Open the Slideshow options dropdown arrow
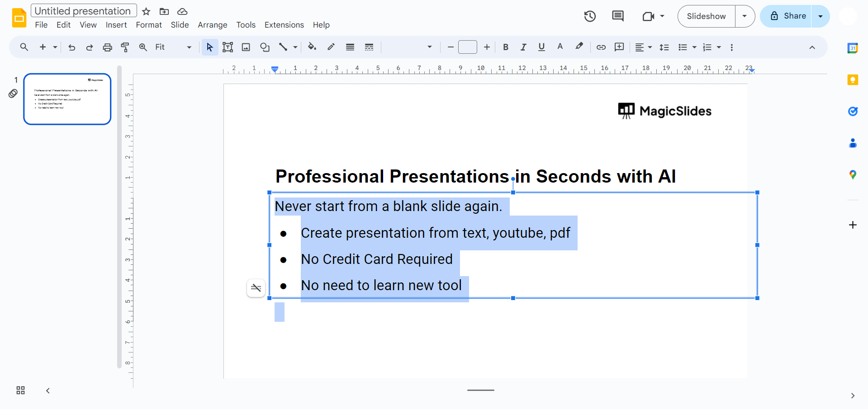The image size is (868, 409). point(745,16)
